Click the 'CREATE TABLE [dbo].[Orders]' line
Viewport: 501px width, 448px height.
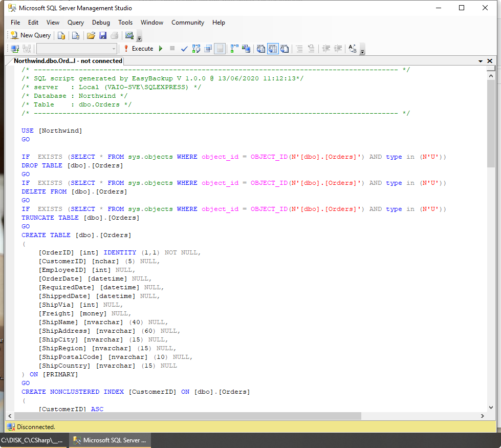coord(76,236)
